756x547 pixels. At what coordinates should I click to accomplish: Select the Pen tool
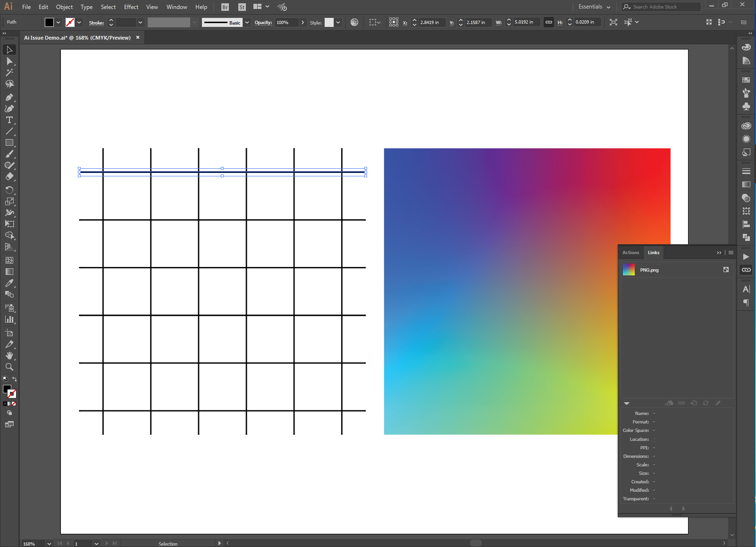pos(9,97)
